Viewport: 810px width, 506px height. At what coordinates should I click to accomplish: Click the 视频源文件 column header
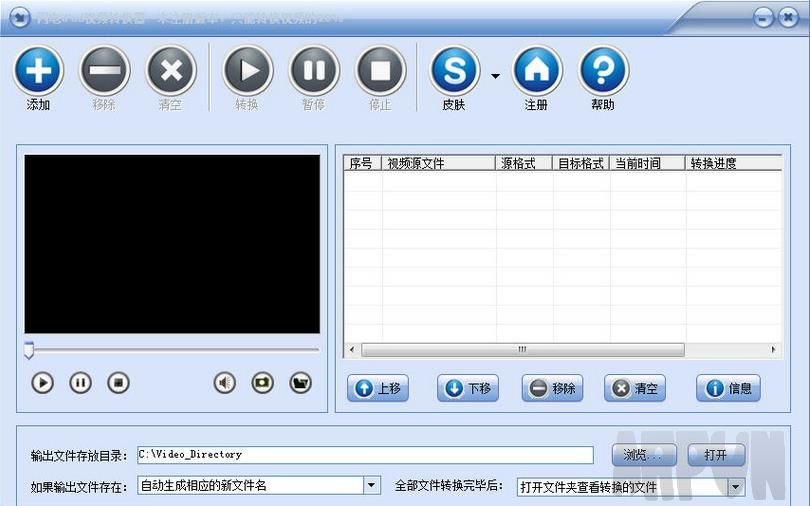pyautogui.click(x=439, y=163)
